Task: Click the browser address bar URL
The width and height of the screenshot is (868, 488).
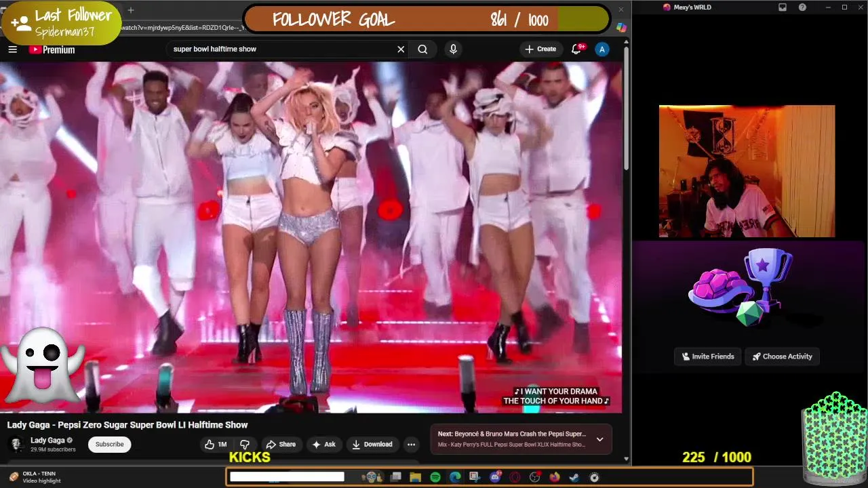Action: coord(182,28)
